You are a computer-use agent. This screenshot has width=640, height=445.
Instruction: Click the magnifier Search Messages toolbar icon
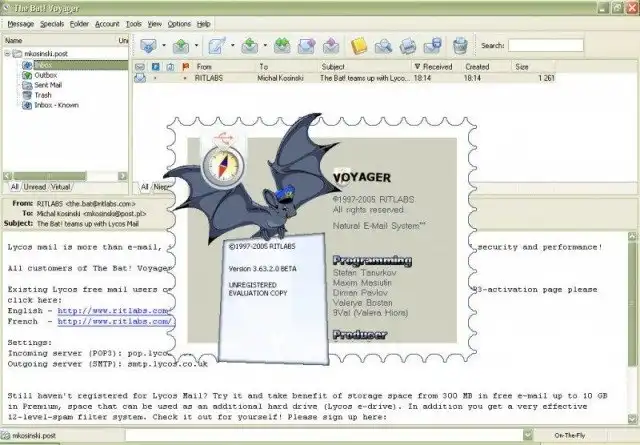384,46
